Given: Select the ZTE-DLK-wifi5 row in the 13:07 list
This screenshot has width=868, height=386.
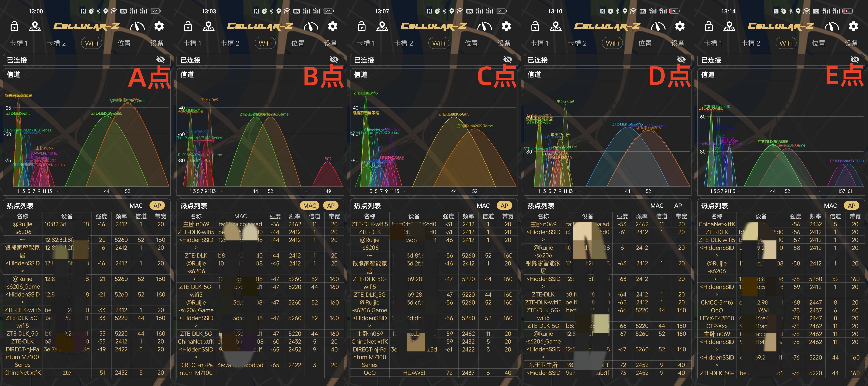Looking at the screenshot, I should click(x=434, y=224).
